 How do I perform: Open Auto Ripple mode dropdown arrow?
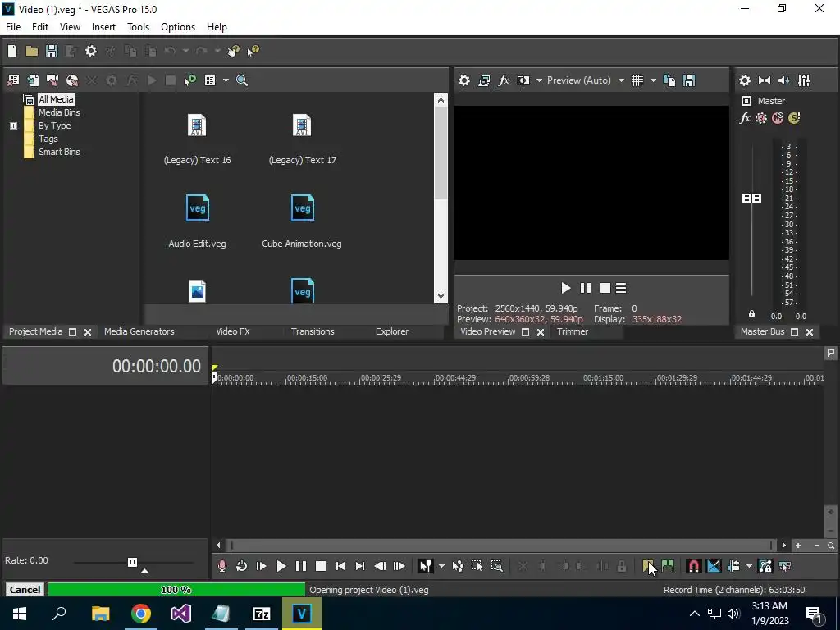[x=749, y=566]
